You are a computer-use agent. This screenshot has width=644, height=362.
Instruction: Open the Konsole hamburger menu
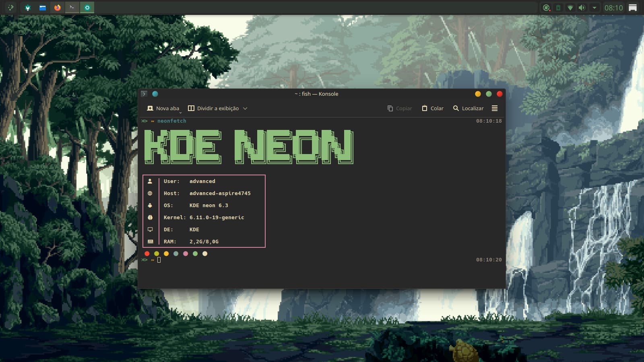[x=495, y=108]
